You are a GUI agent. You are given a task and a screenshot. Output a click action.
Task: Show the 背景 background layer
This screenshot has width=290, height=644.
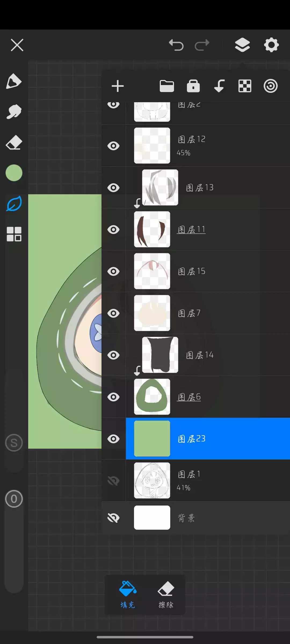point(113,518)
